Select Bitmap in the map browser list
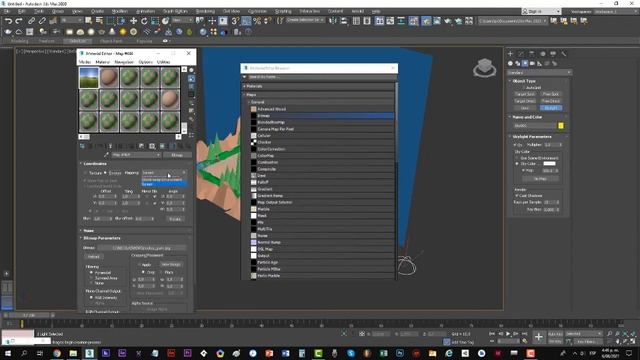Image resolution: width=640 pixels, height=360 pixels. (322, 116)
